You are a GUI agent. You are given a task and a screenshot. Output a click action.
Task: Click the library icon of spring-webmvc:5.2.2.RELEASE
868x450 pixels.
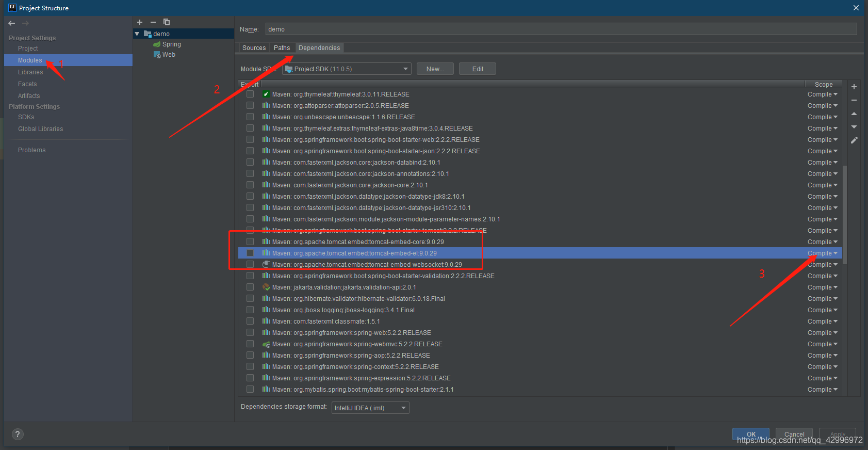[x=266, y=344]
